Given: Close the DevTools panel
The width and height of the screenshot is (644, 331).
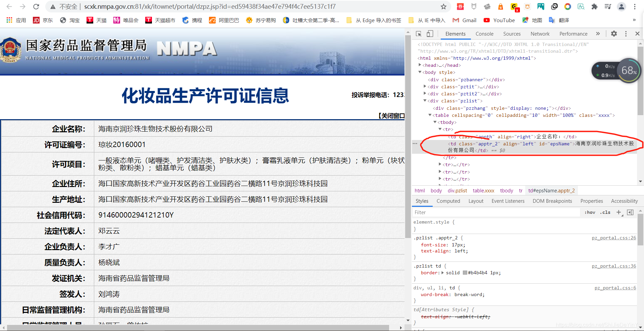Looking at the screenshot, I should pos(638,34).
